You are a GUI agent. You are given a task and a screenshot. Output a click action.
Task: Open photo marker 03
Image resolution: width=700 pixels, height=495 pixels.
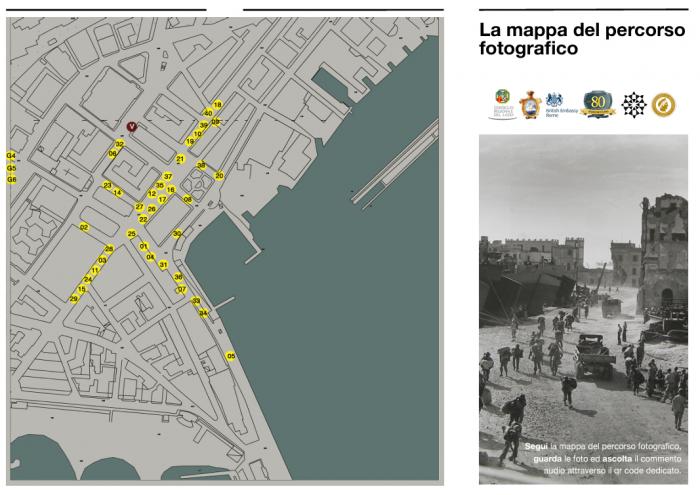(103, 260)
